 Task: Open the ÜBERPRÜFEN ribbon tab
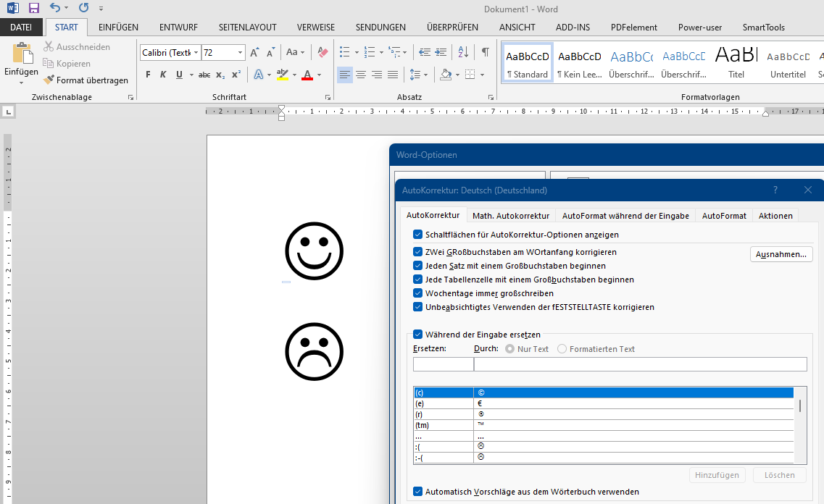(452, 28)
